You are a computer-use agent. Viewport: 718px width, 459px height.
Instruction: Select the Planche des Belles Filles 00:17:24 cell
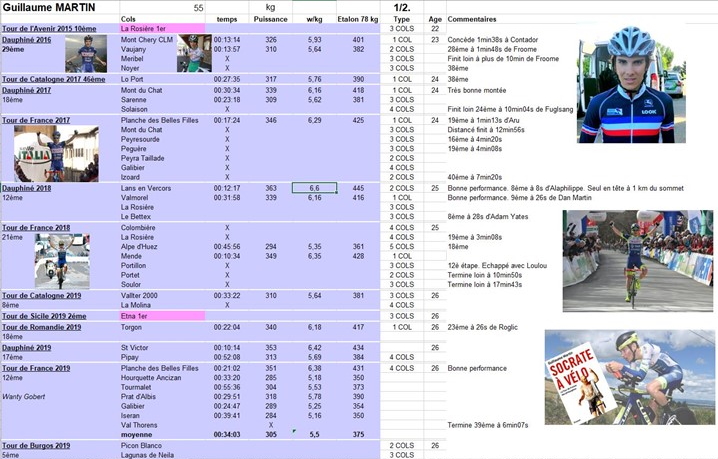point(227,120)
